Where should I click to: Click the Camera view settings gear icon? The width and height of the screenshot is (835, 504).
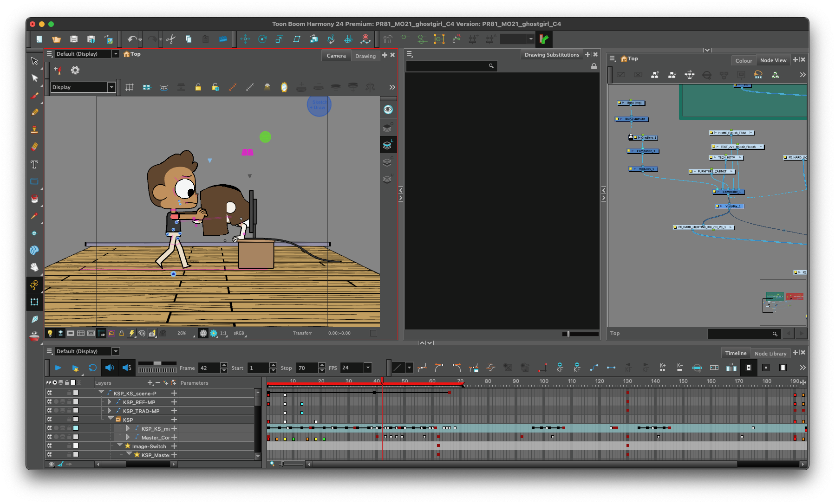coord(75,70)
